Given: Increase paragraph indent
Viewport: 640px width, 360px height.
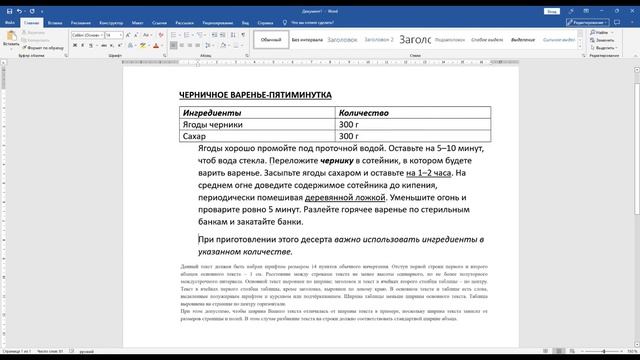Looking at the screenshot, I should (x=222, y=35).
